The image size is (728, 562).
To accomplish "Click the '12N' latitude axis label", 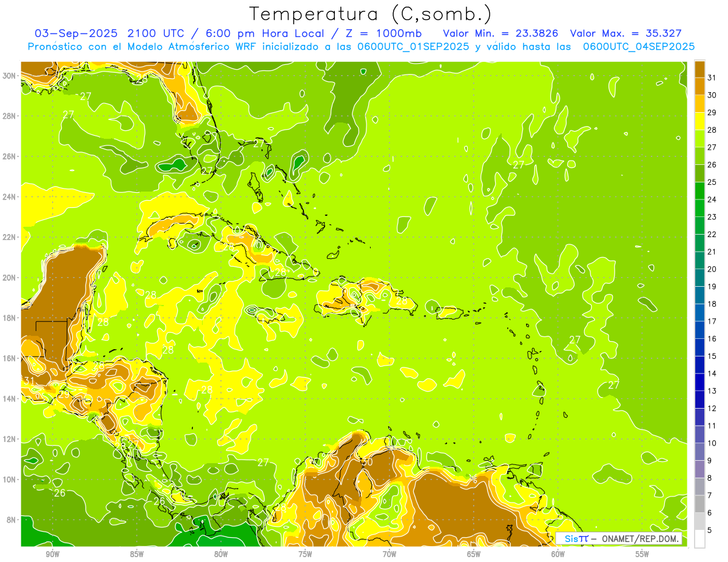I will pyautogui.click(x=10, y=439).
